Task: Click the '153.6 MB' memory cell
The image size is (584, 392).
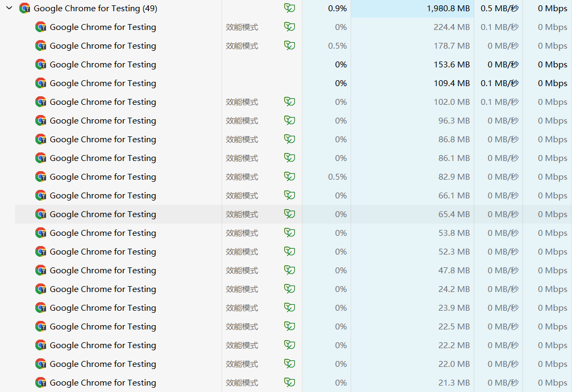Action: click(x=451, y=64)
